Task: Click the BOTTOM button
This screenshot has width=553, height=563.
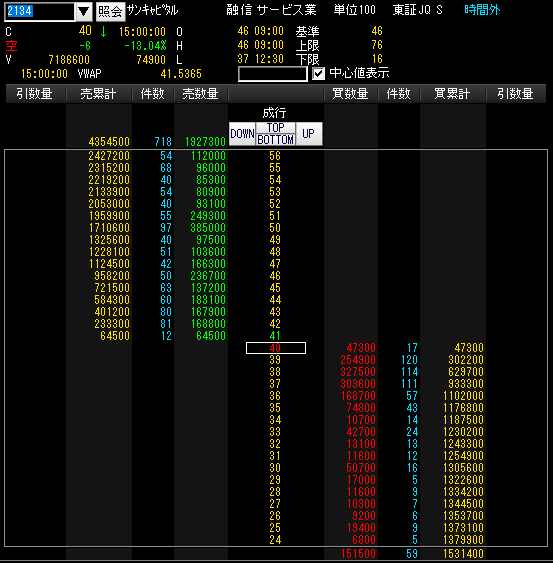Action: click(x=276, y=139)
